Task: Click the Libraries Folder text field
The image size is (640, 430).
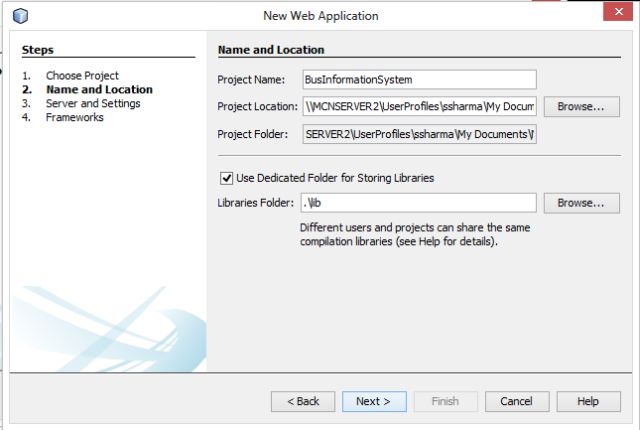Action: click(419, 203)
